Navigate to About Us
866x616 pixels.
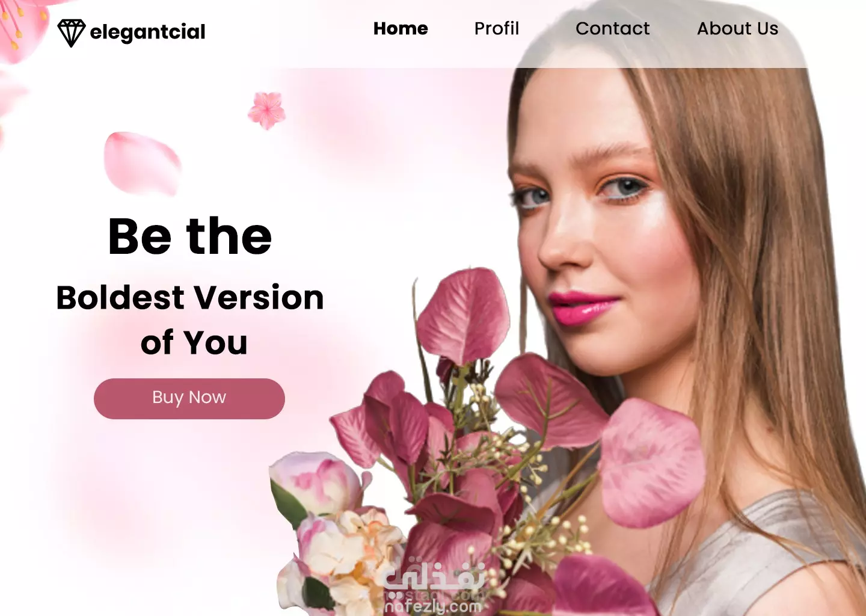click(737, 28)
